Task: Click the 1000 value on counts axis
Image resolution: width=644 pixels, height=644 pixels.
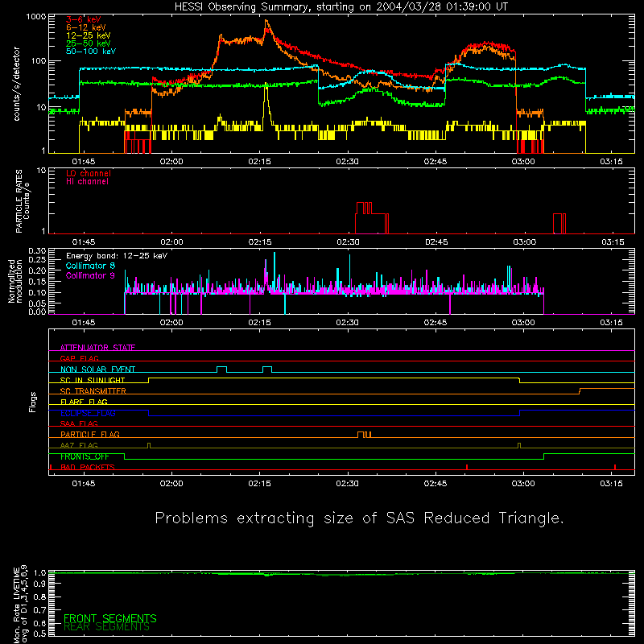Action: pos(36,17)
